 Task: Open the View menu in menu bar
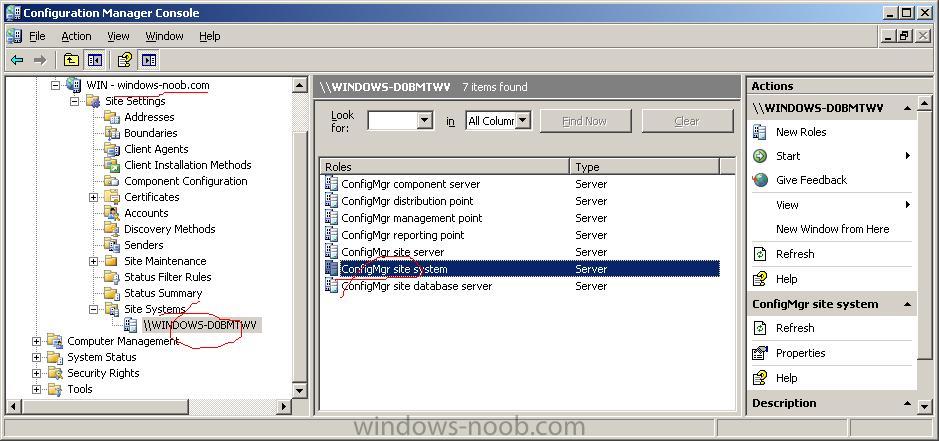(x=118, y=37)
